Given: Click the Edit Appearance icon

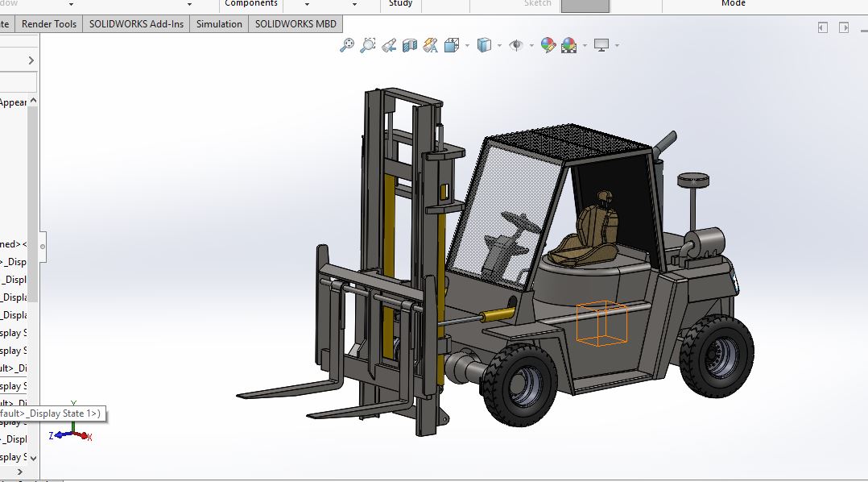Looking at the screenshot, I should pos(548,45).
